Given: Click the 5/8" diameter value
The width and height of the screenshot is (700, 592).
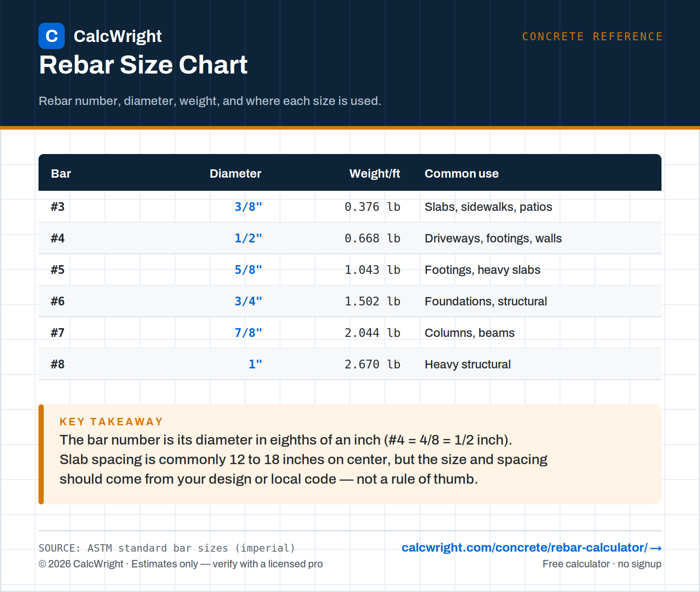Looking at the screenshot, I should tap(248, 270).
